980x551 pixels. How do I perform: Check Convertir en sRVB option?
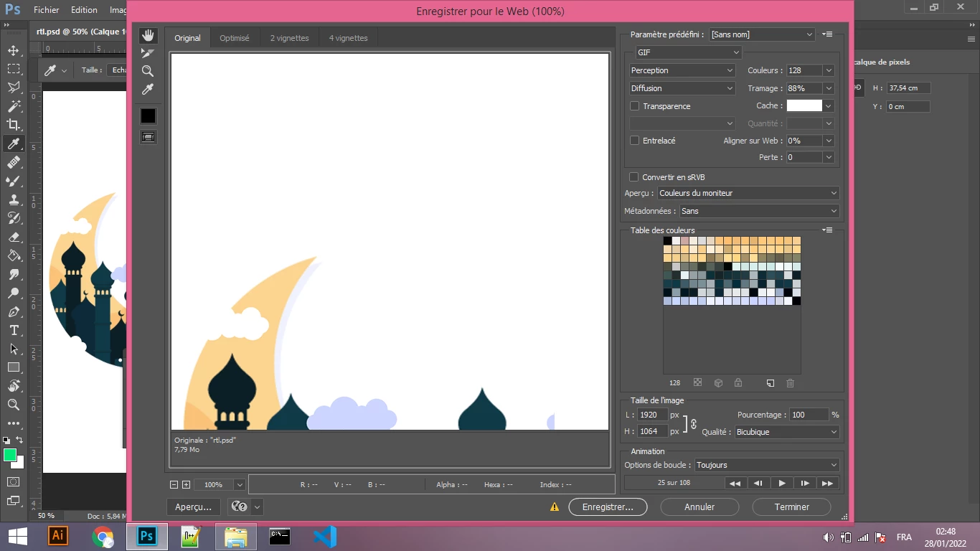pyautogui.click(x=633, y=176)
